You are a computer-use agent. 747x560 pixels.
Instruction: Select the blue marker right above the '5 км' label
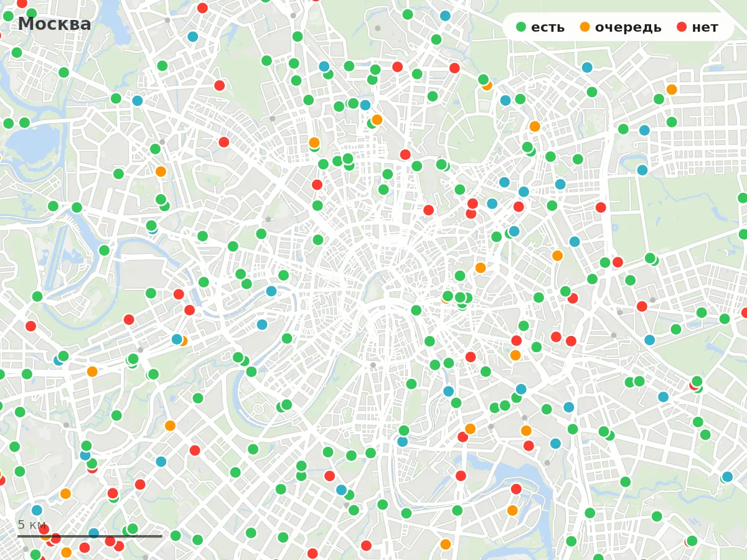pos(37,510)
